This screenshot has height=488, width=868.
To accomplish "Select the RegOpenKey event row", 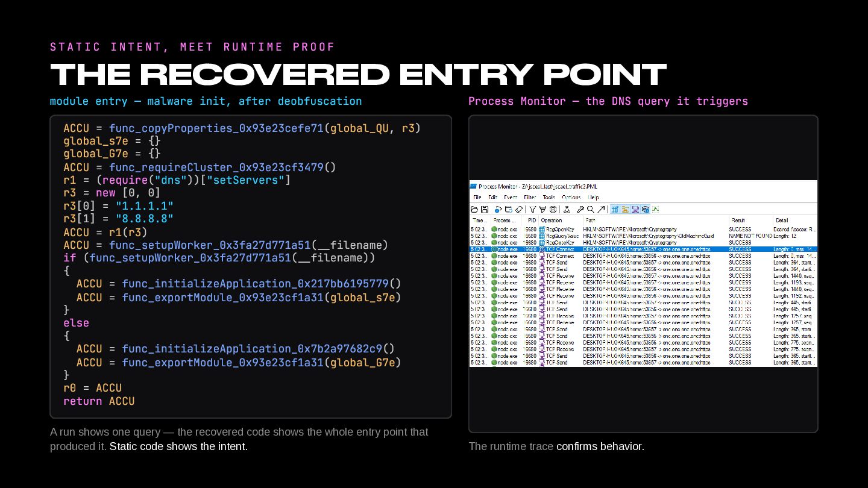I will coord(643,230).
